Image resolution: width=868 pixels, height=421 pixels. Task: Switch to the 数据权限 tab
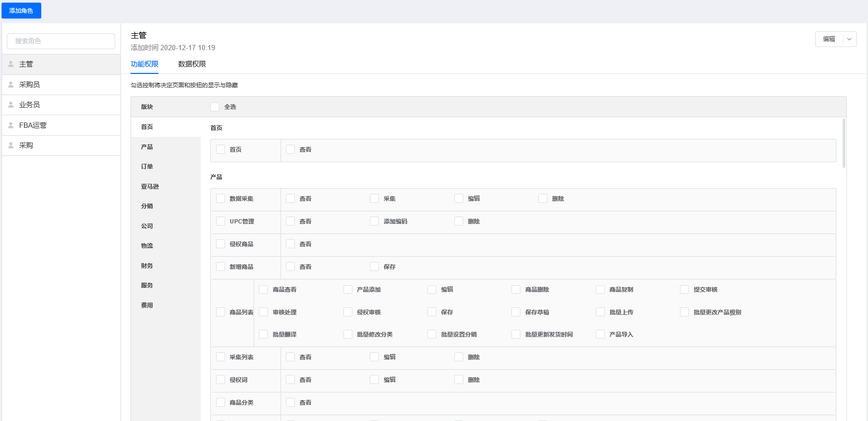point(192,64)
